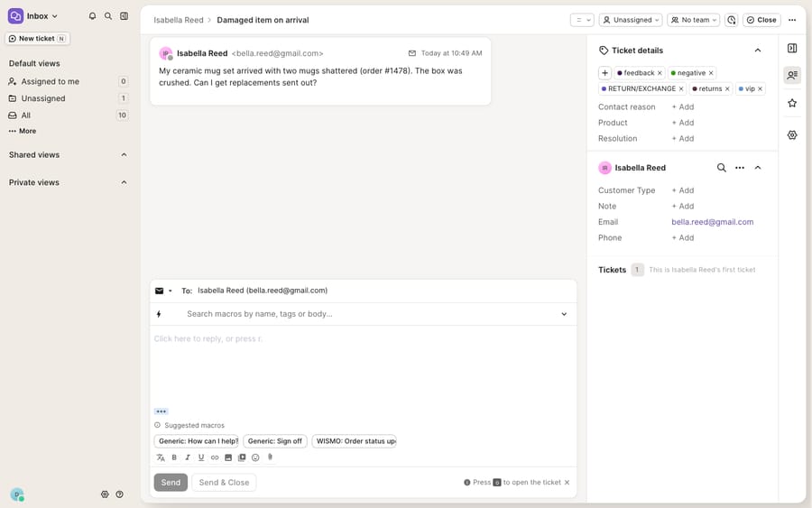Click the reply text area

363,367
